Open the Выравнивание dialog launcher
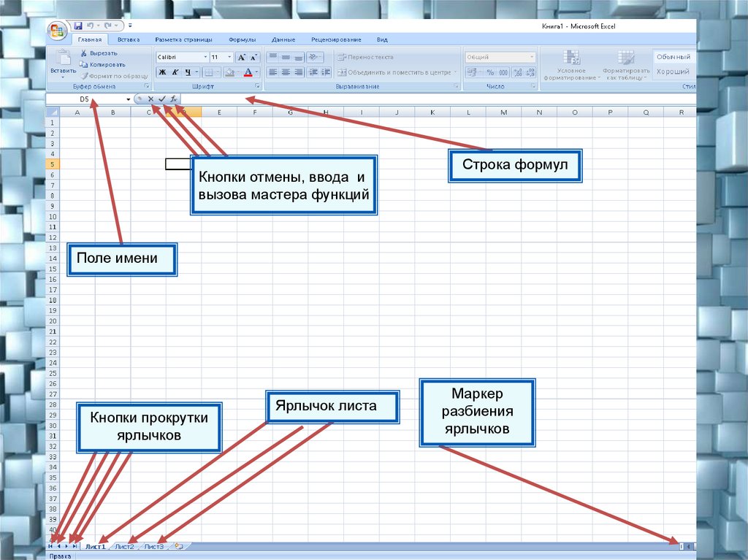The image size is (748, 560). coord(457,86)
